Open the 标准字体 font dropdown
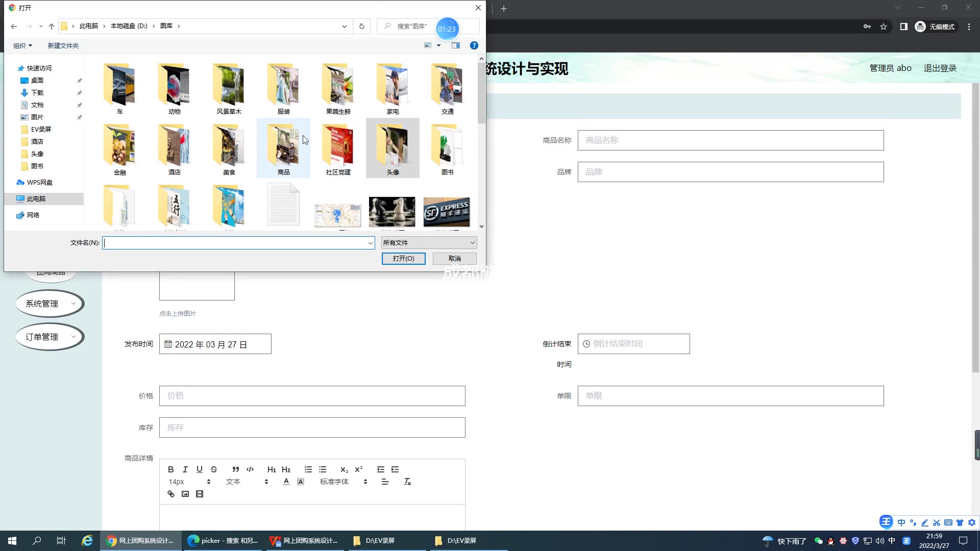 pos(343,482)
